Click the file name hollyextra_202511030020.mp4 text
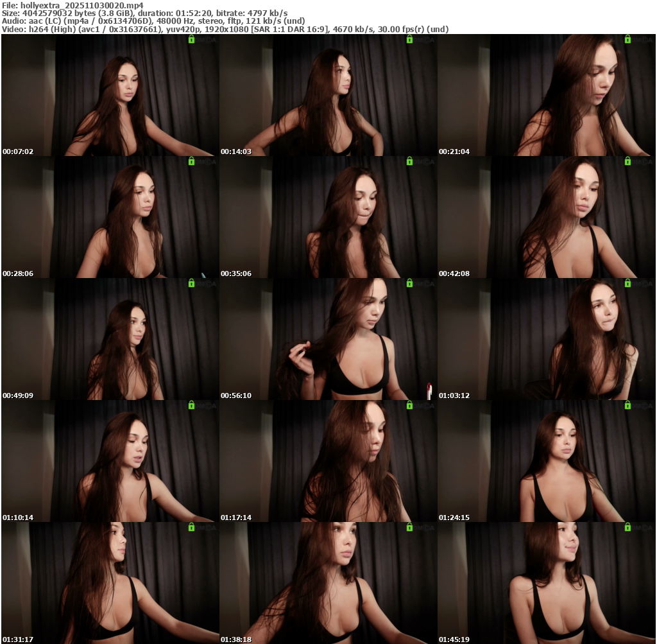657x644 pixels. pos(81,5)
